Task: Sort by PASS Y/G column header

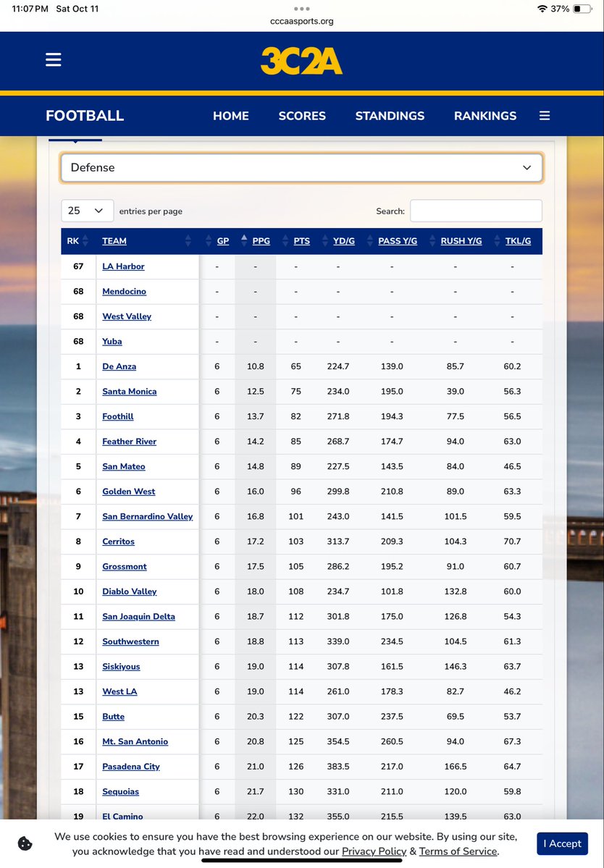Action: (x=398, y=241)
